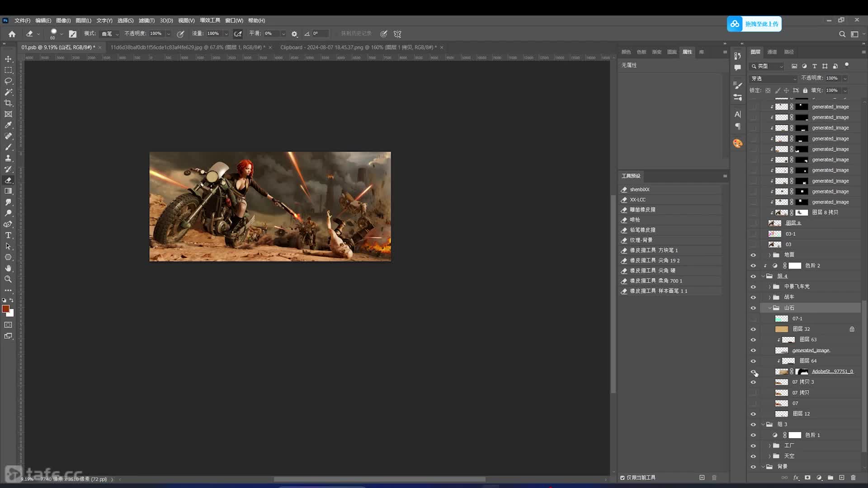This screenshot has width=868, height=488.
Task: Toggle Quick Mask mode icon
Action: pos(8,325)
